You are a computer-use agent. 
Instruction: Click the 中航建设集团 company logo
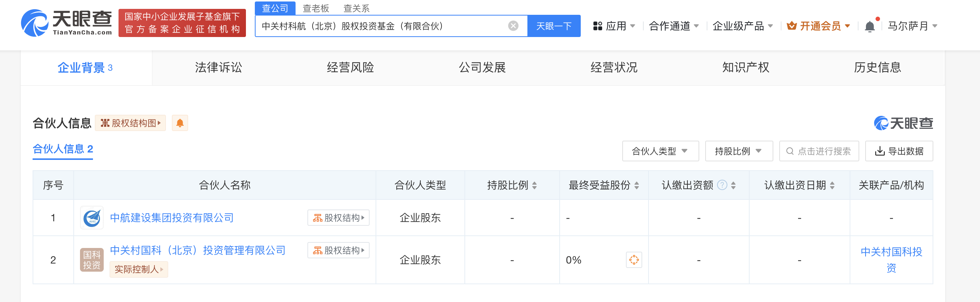point(92,218)
